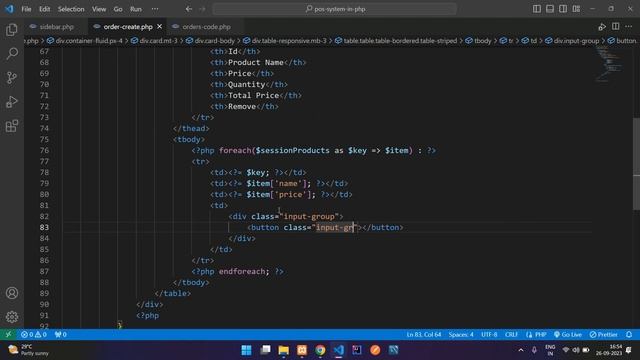The height and width of the screenshot is (360, 640).
Task: Click the foreach keyword on line 76
Action: [235, 150]
